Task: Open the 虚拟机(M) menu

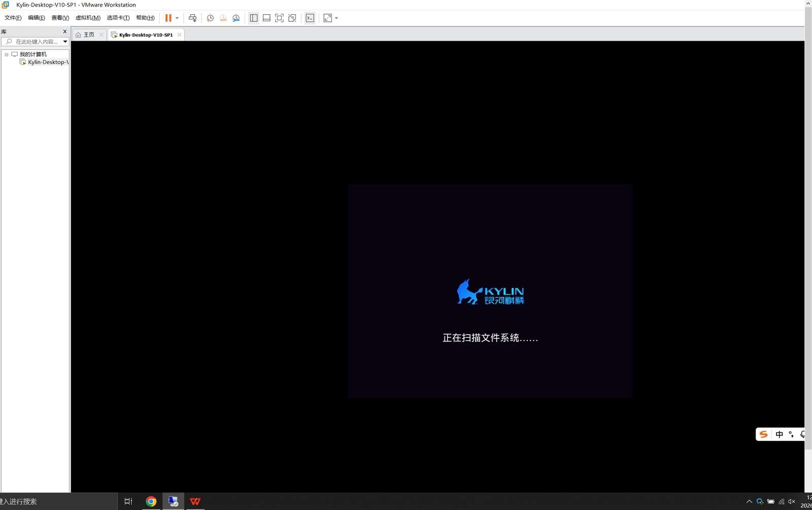Action: point(88,18)
